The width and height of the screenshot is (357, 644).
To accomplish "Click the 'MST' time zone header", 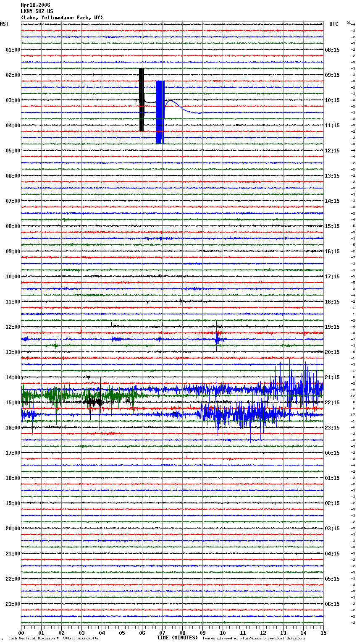I will [4, 24].
